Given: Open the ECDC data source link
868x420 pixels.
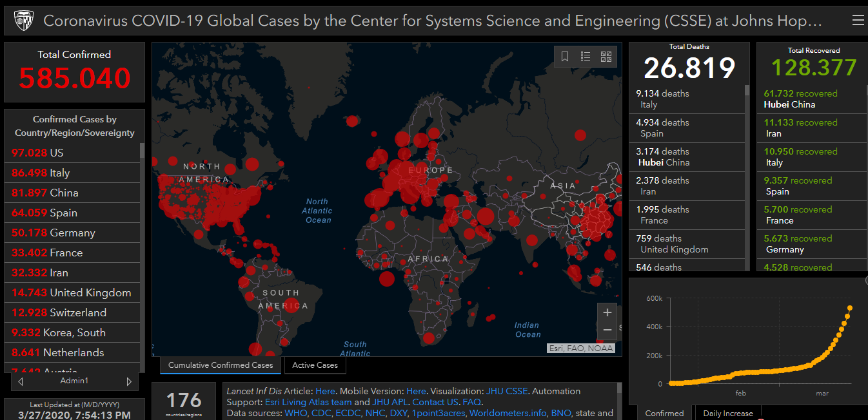Looking at the screenshot, I should 349,413.
